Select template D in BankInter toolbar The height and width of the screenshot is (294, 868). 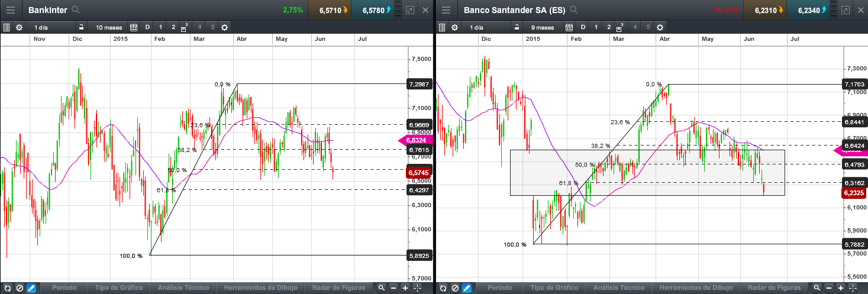[x=147, y=27]
